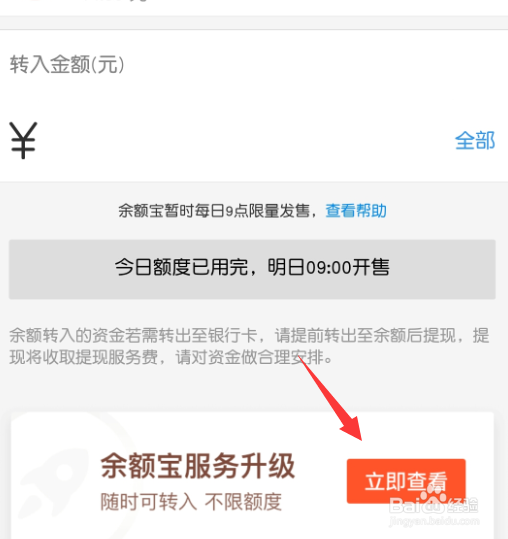508x539 pixels.
Task: Tap the second disclaimer line 现将收取提现服务费
Action: click(171, 357)
